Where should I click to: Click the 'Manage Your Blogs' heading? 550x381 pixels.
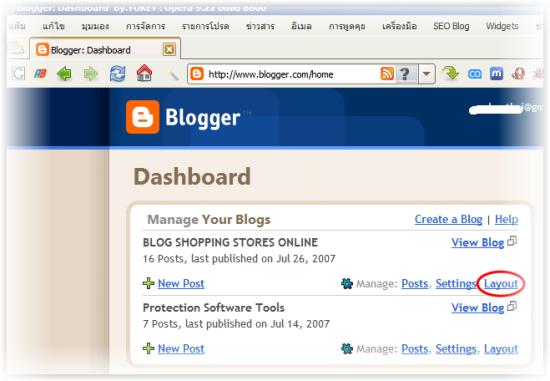(x=209, y=220)
